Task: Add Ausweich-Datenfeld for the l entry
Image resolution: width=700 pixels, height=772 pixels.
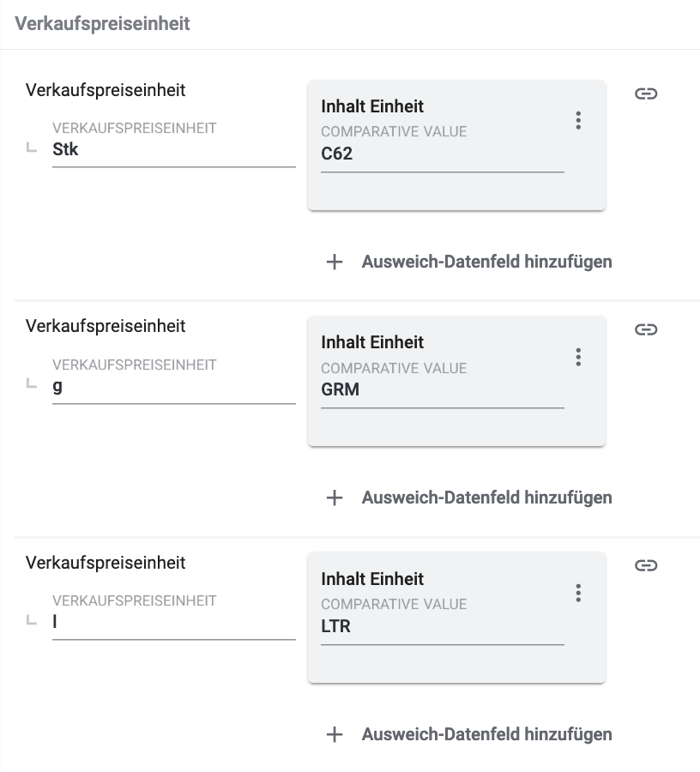Action: (x=486, y=734)
